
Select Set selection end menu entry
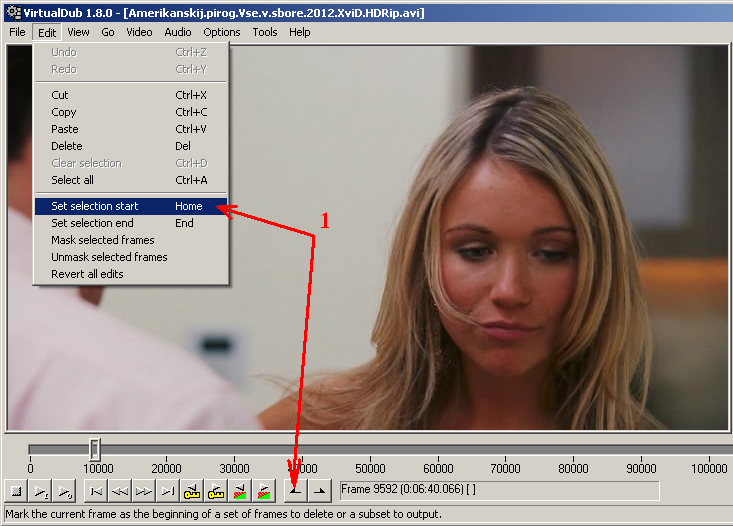pos(131,223)
